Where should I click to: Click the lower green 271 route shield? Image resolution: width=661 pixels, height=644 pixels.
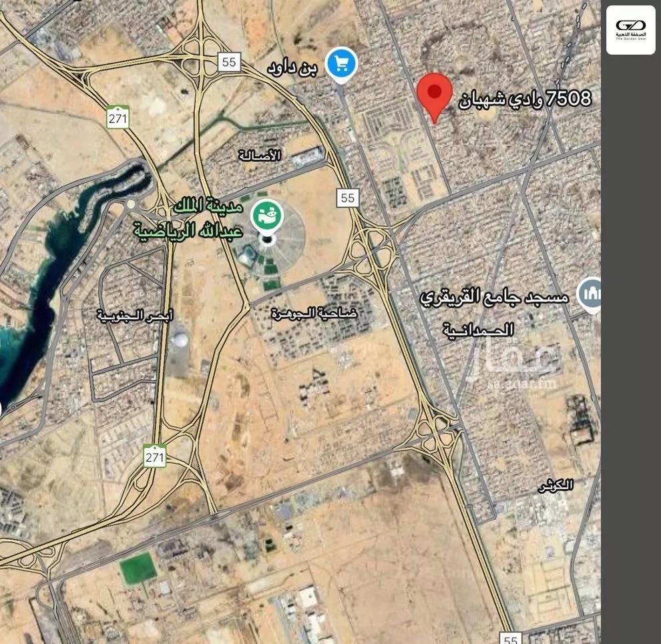click(155, 456)
